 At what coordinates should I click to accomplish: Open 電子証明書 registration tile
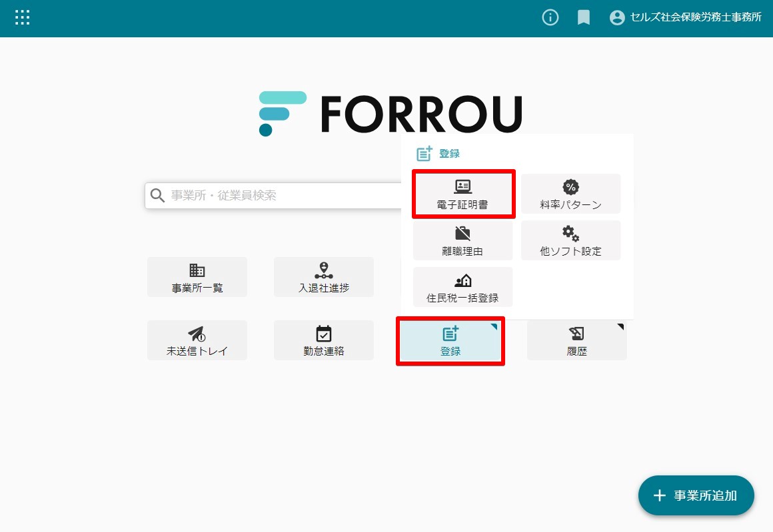[x=463, y=194]
